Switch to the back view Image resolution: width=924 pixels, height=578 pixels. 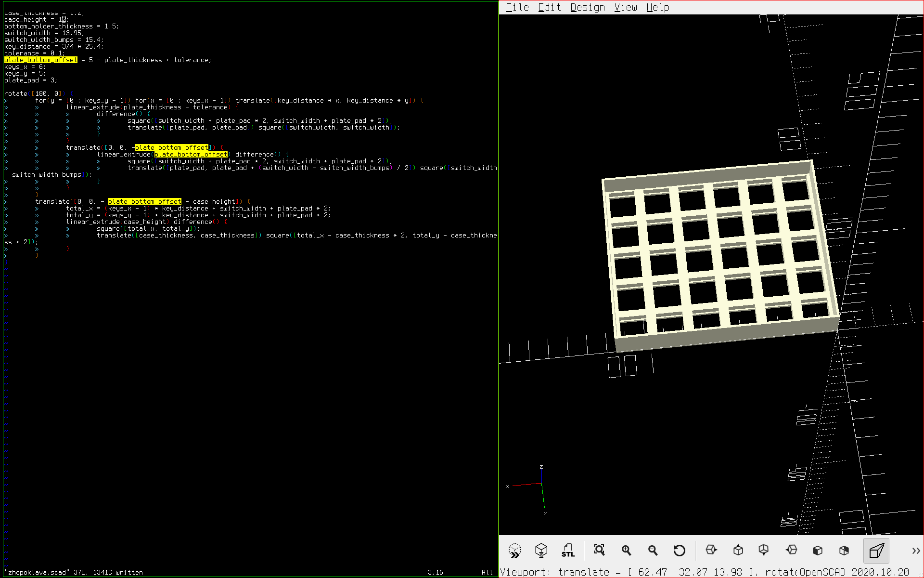844,550
